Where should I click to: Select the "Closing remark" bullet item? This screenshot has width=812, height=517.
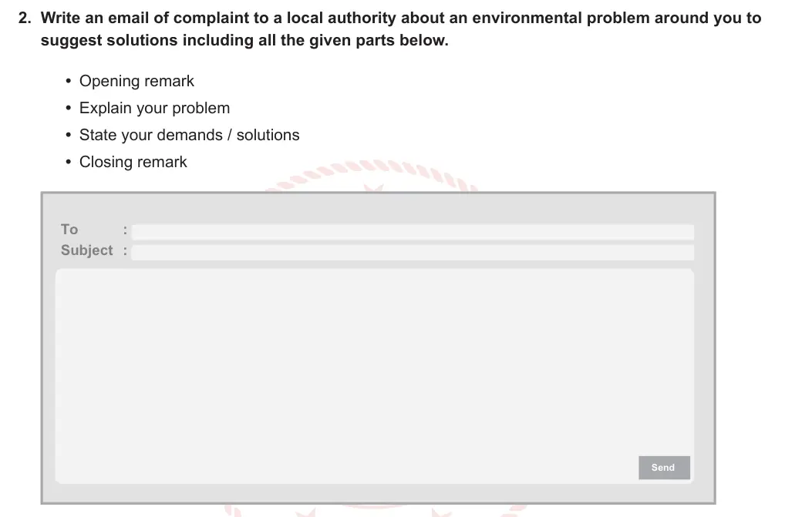133,162
